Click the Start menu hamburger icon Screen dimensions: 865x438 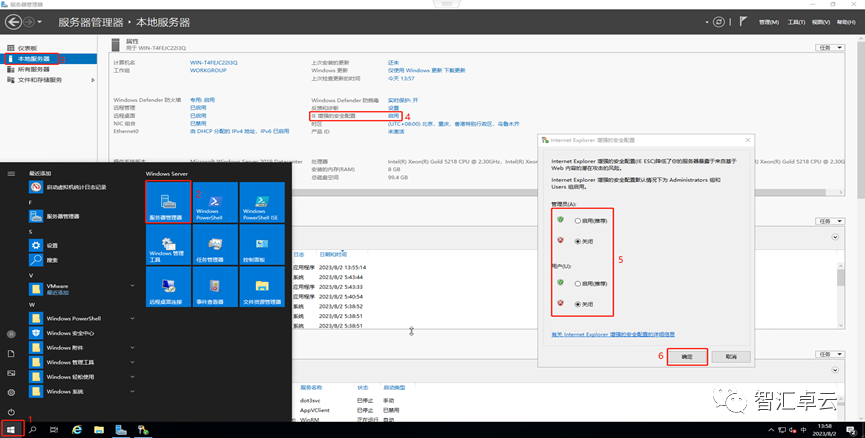(x=11, y=174)
